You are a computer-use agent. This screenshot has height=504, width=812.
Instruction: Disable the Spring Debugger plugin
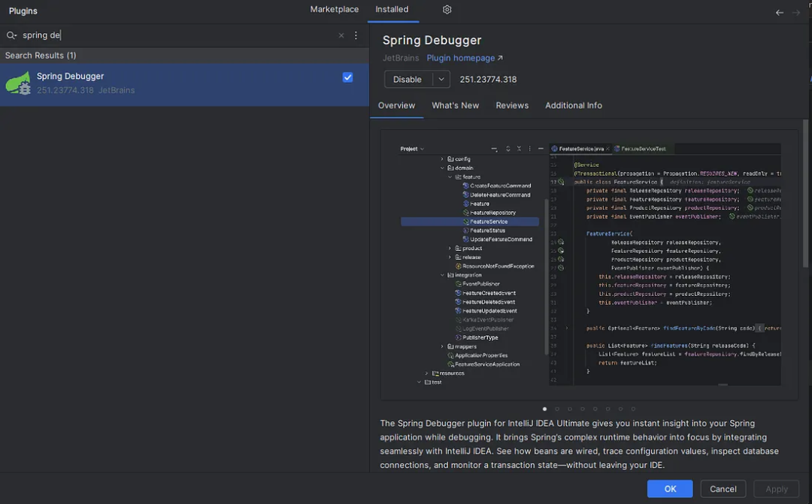[408, 79]
